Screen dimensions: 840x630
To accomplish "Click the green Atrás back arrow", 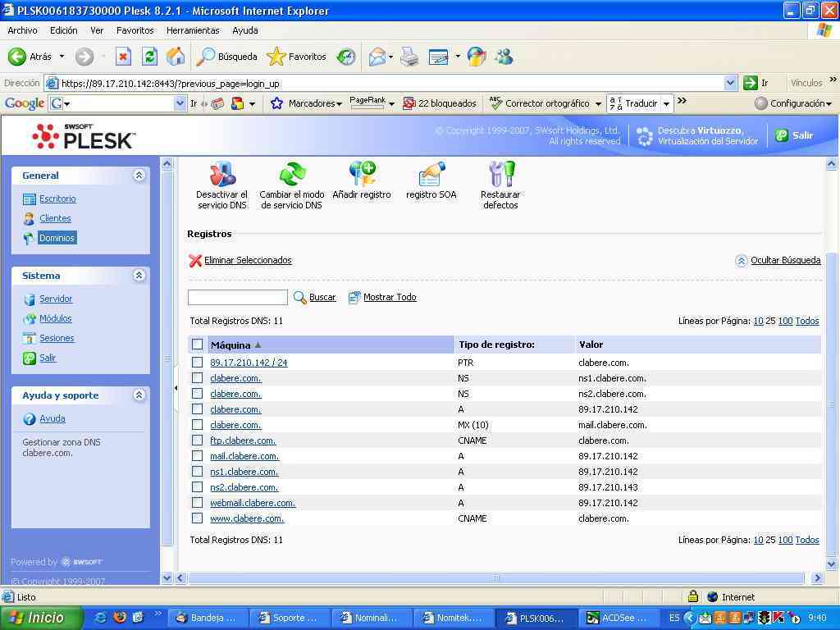I will pyautogui.click(x=16, y=57).
